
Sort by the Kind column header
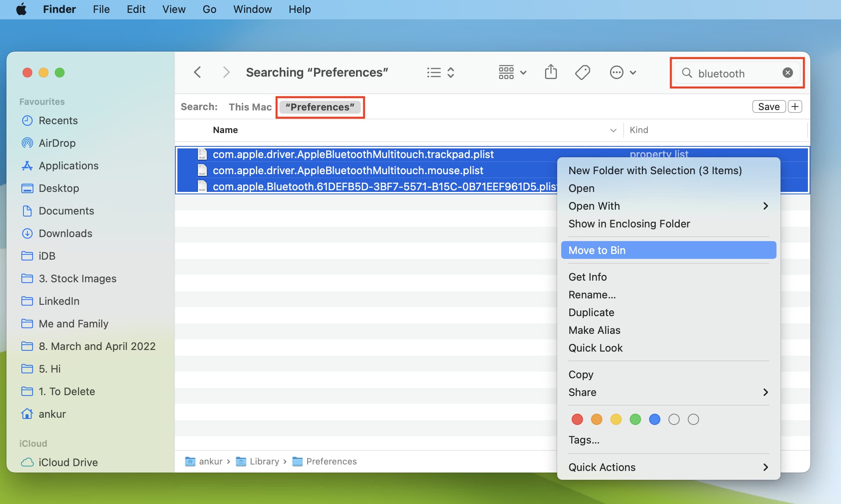[x=639, y=130]
